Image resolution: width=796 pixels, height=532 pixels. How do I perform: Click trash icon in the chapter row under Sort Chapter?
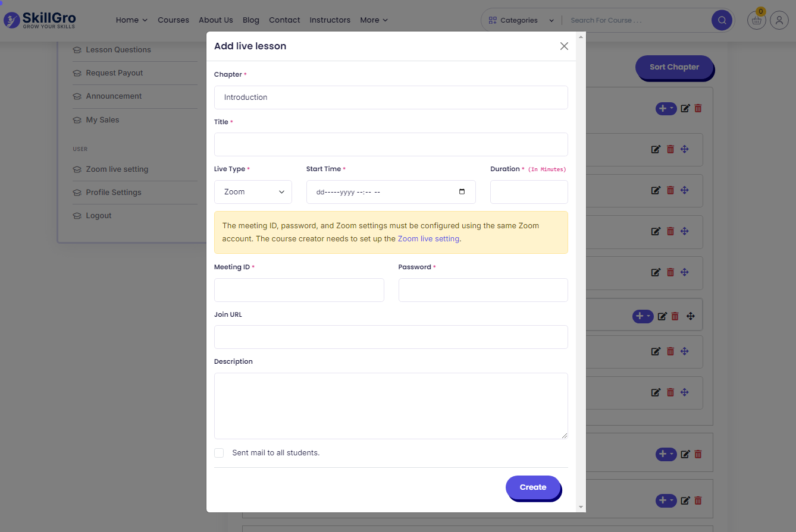[x=698, y=108]
